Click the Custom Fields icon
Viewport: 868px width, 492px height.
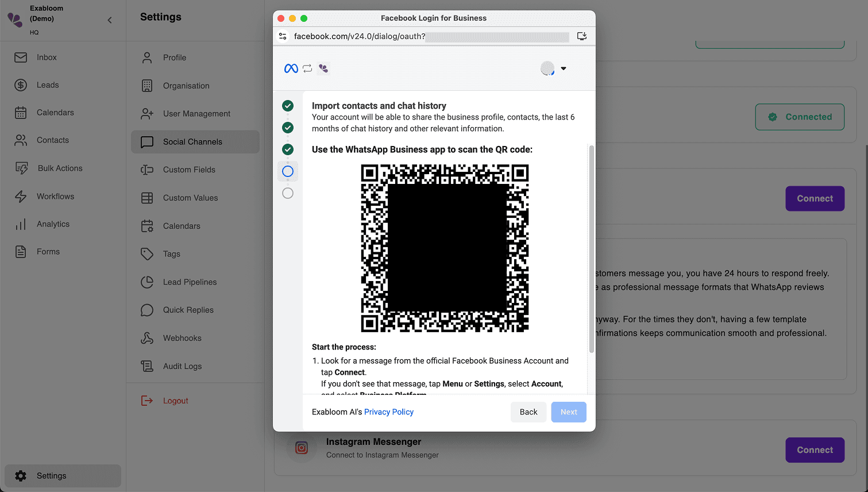(x=147, y=170)
